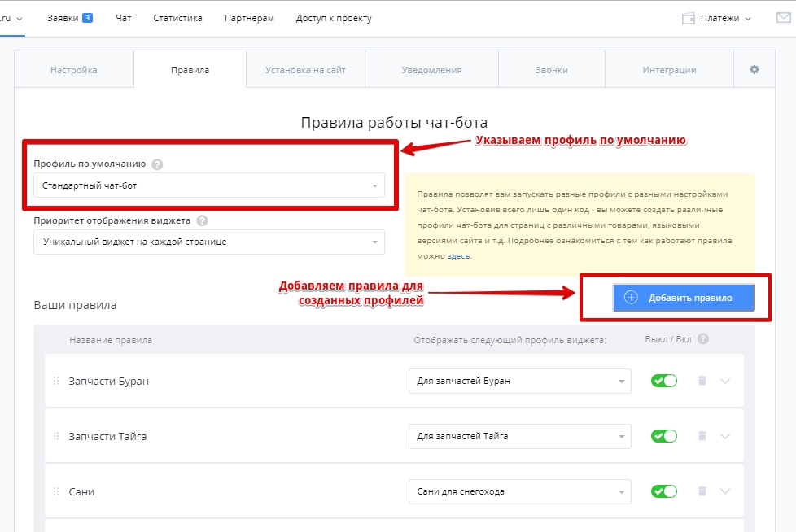796x532 pixels.
Task: Grab the drag handle of Сани rule
Action: pyautogui.click(x=56, y=491)
